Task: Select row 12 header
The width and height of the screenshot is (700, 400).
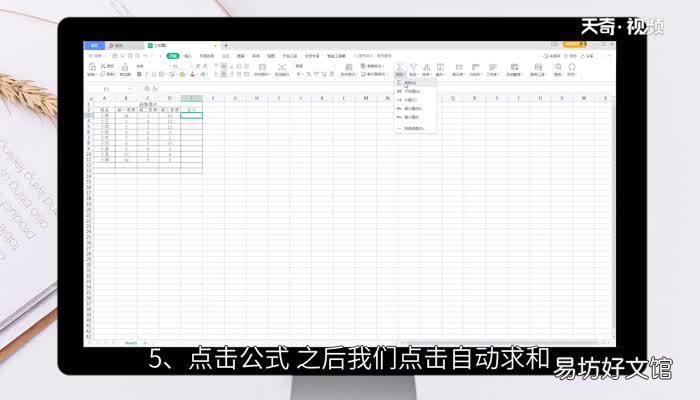Action: [x=89, y=165]
